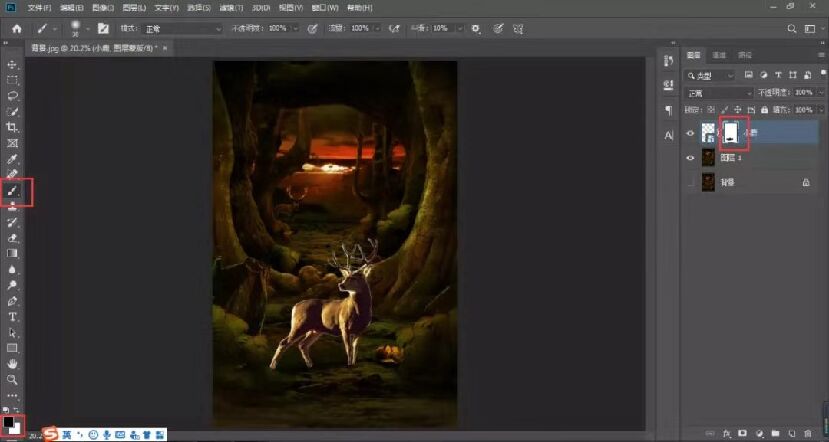
Task: Toggle visibility of the middle layer
Action: [690, 158]
